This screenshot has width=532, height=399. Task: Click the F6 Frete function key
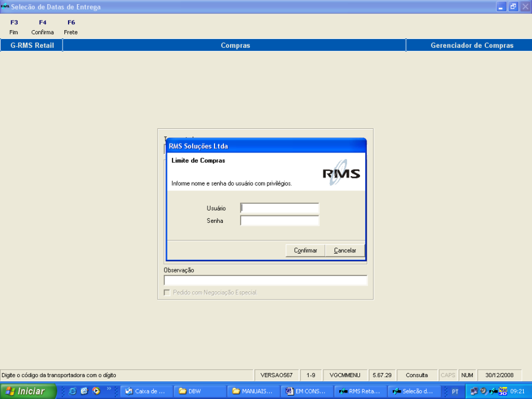point(71,27)
